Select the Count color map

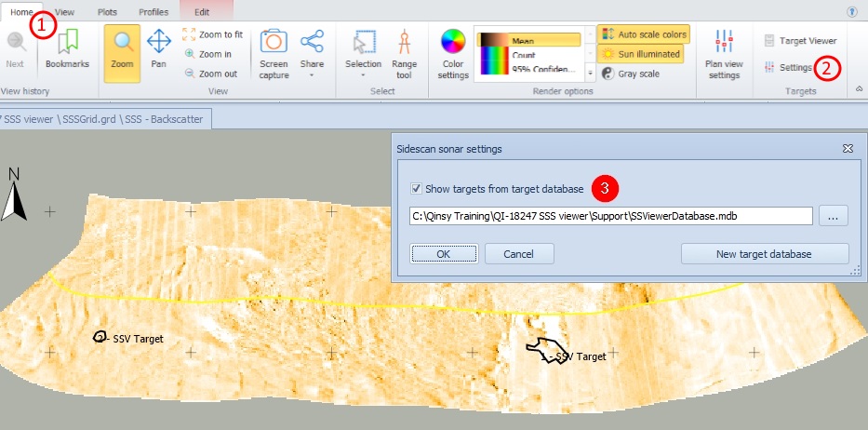click(x=528, y=54)
